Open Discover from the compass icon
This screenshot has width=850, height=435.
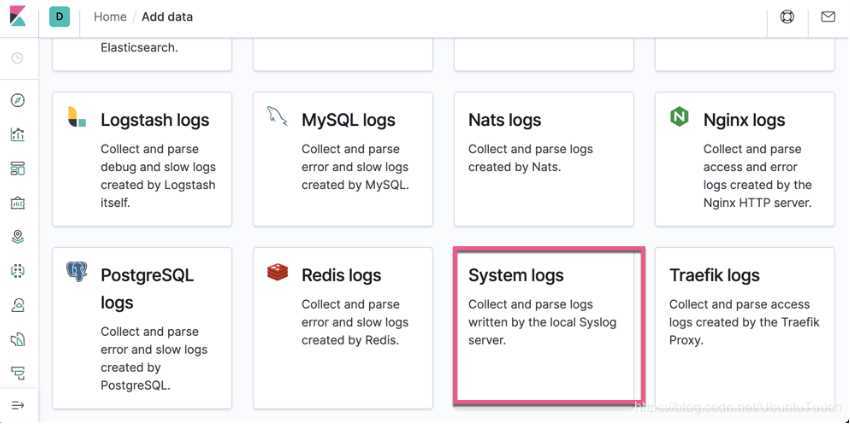tap(18, 100)
